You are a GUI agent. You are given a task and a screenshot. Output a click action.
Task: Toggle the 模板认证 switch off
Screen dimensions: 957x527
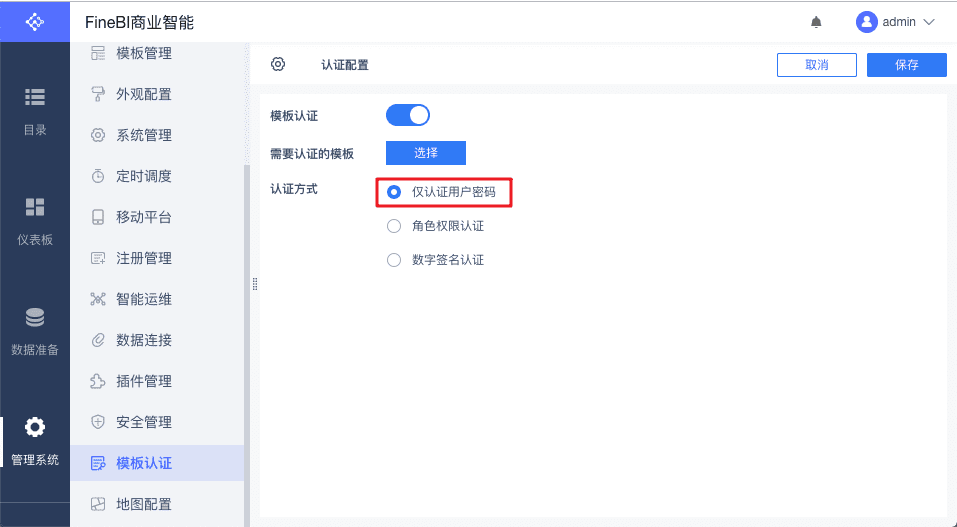(x=408, y=115)
